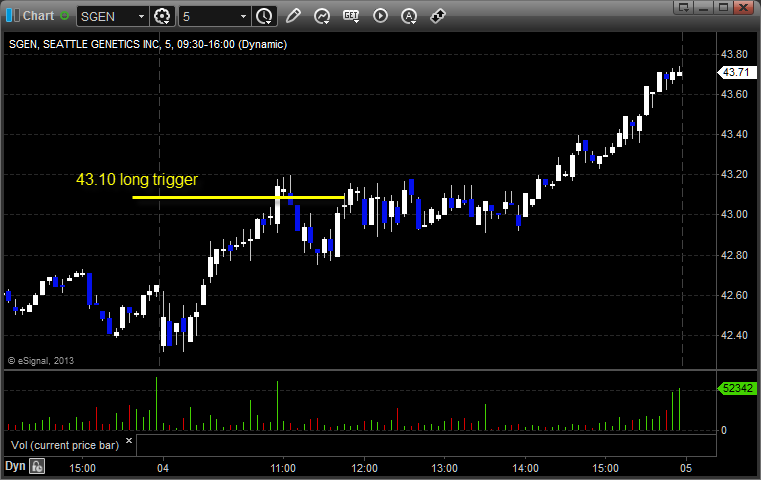This screenshot has width=761, height=480.
Task: Open the SGEN symbol dropdown
Action: pos(141,17)
